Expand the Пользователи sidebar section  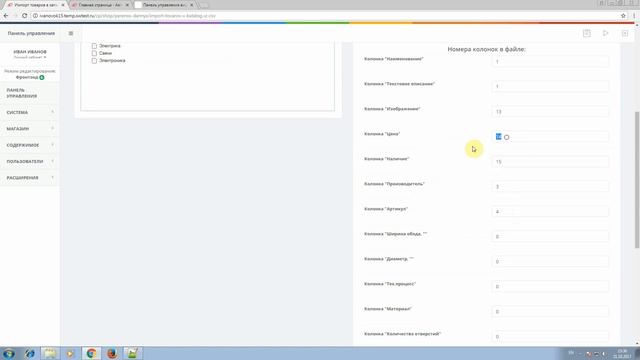tap(29, 161)
